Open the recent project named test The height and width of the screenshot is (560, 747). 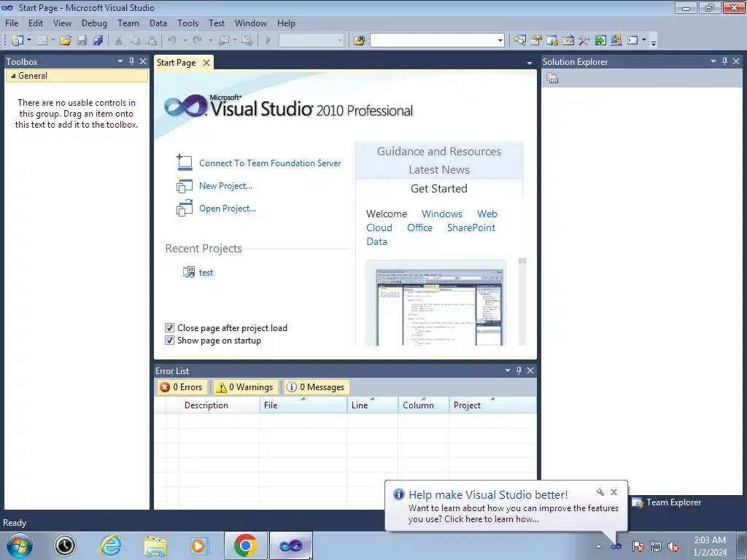coord(206,273)
